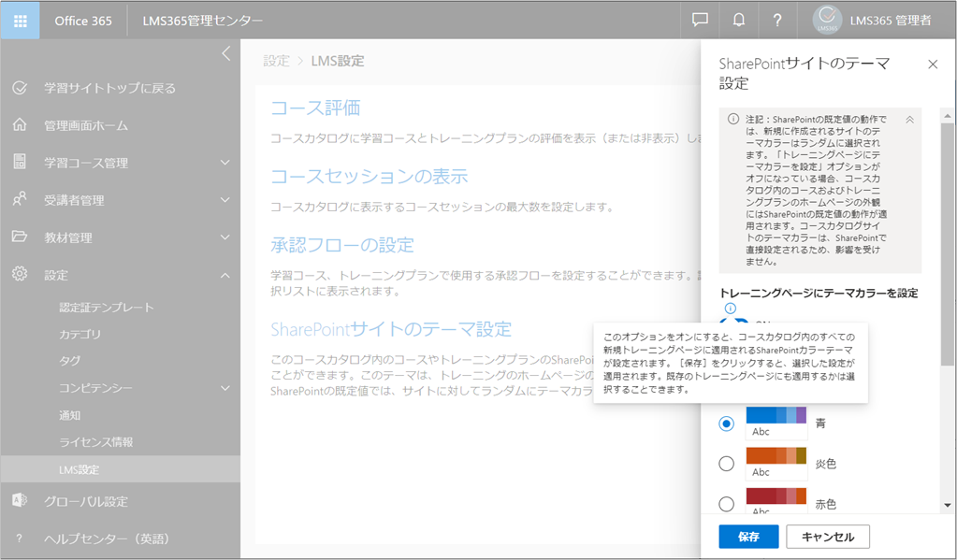Click the 学習サイトトップに戻る checkmark icon

[20, 88]
